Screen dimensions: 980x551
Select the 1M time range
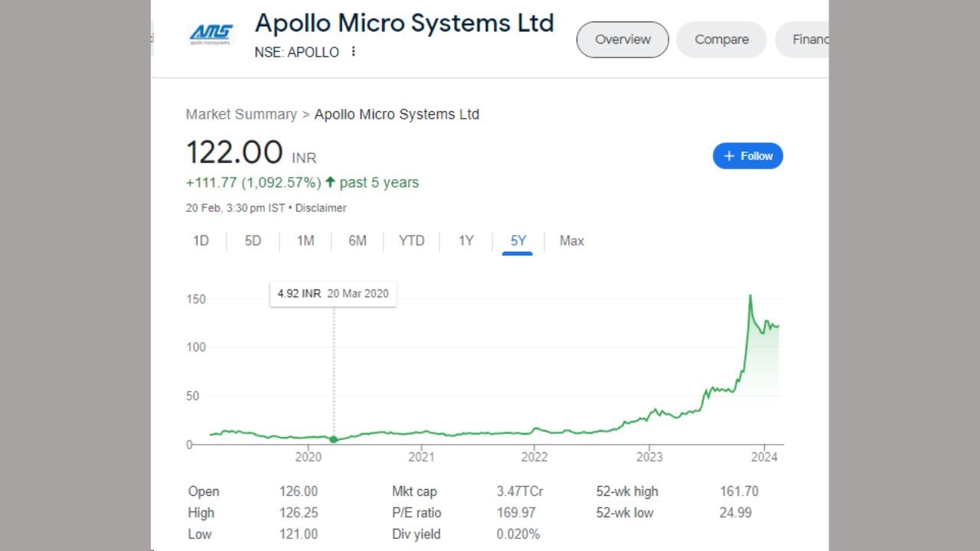305,241
